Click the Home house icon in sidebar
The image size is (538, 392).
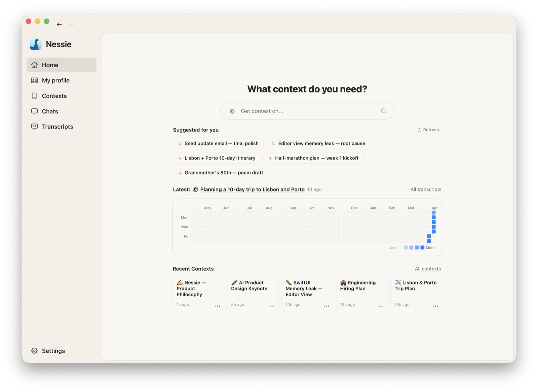(34, 65)
